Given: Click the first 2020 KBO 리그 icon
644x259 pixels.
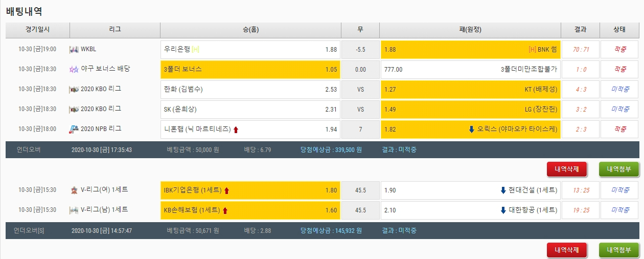Looking at the screenshot, I should coord(74,90).
